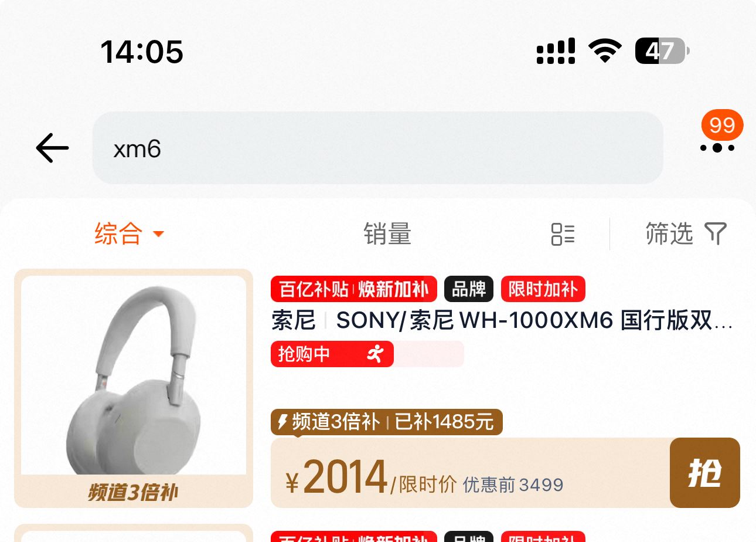Viewport: 756px width, 542px height.
Task: Tap the lightning bolt subsidy icon
Action: [282, 422]
